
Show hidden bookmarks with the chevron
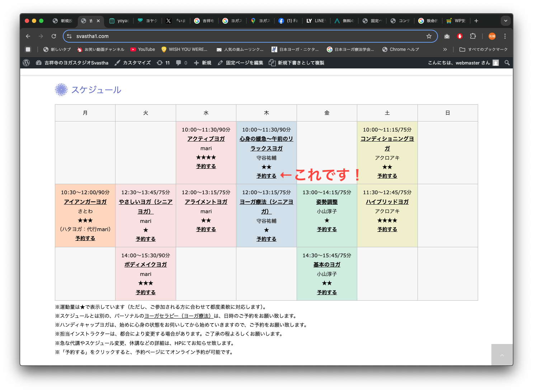click(x=445, y=49)
